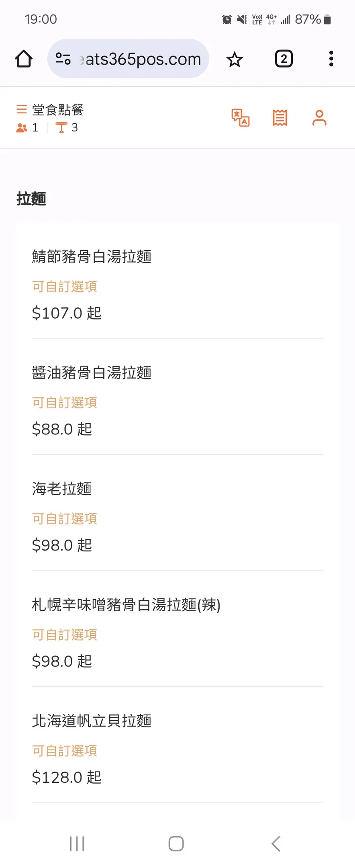Open the hamburger menu beside 堂食點餐
The image size is (355, 868).
tap(22, 109)
